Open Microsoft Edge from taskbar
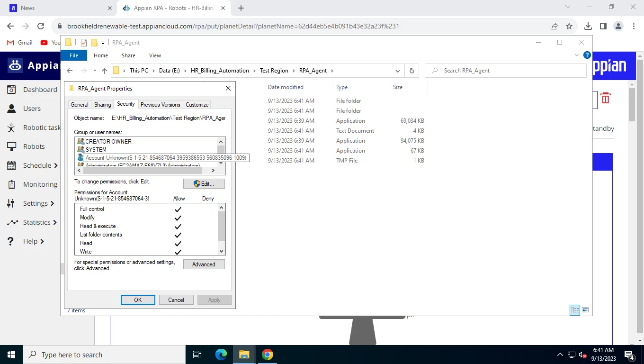The width and height of the screenshot is (644, 364). coord(221,355)
